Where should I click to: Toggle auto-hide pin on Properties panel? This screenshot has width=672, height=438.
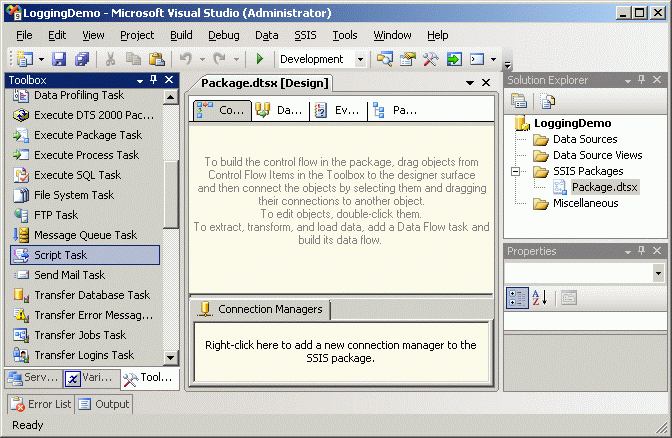(642, 251)
